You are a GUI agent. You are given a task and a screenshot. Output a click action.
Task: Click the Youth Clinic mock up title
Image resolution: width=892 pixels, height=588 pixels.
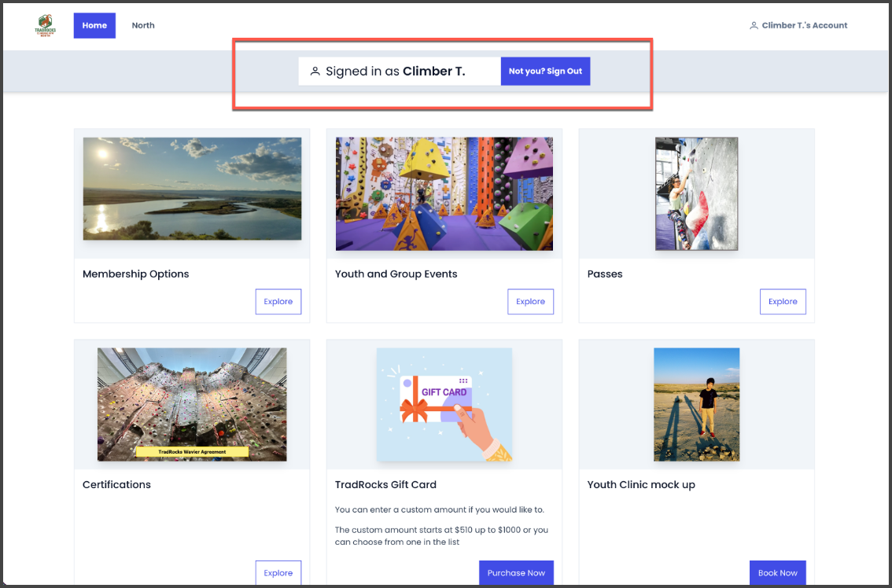click(x=641, y=485)
